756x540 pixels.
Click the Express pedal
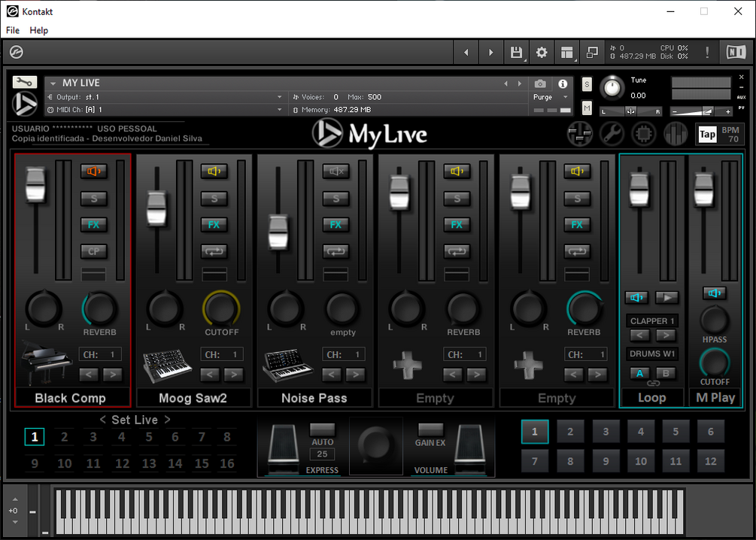pos(283,447)
